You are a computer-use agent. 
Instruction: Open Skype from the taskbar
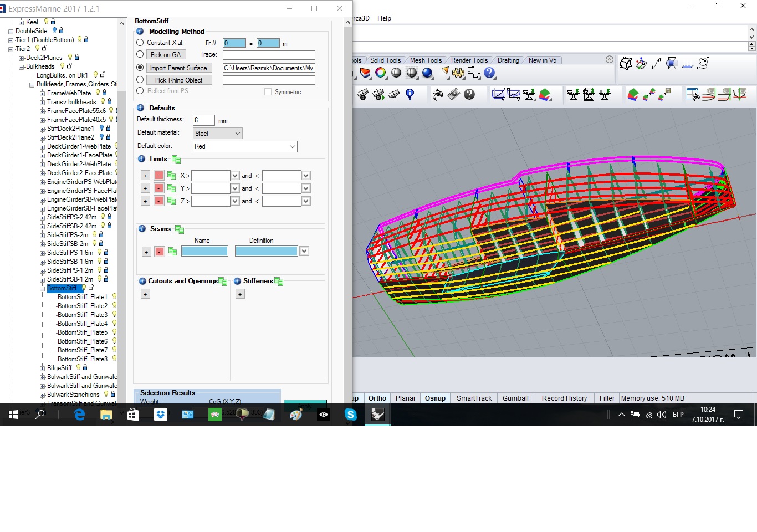350,414
